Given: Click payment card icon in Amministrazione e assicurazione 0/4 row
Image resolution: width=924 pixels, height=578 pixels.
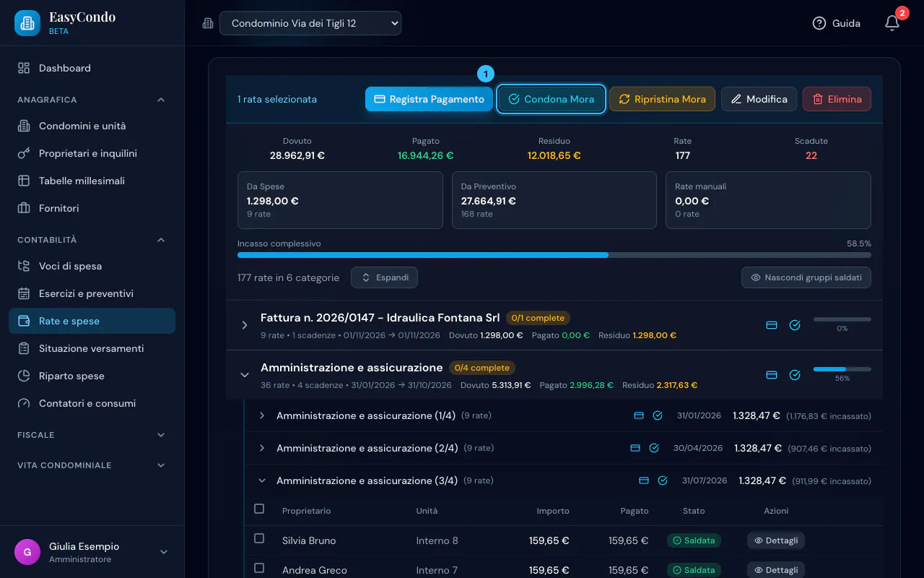Looking at the screenshot, I should [772, 375].
